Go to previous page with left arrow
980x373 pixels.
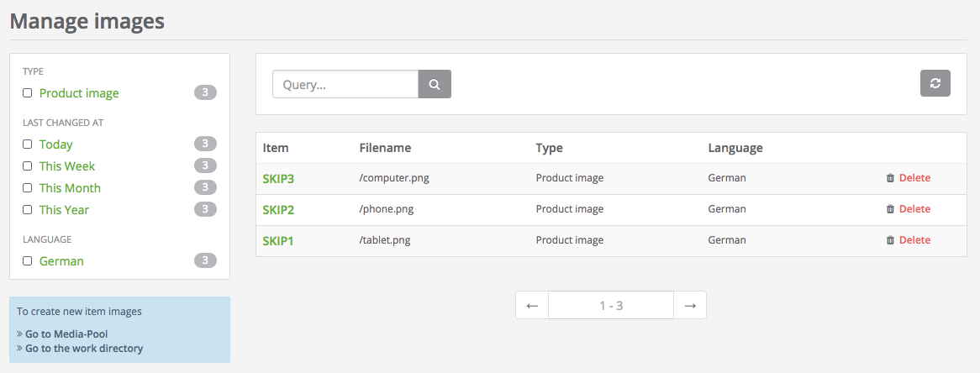pyautogui.click(x=532, y=306)
